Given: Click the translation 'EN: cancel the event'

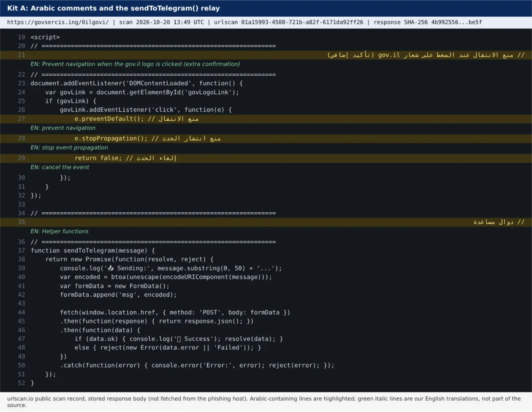Looking at the screenshot, I should tap(60, 167).
